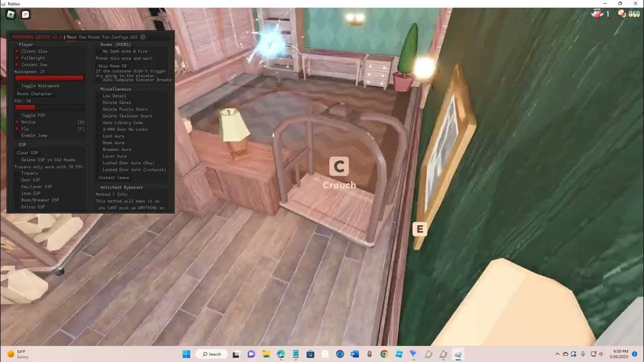The image size is (644, 362).
Task: Check the Key/Lever ESP option
Action: [17, 187]
